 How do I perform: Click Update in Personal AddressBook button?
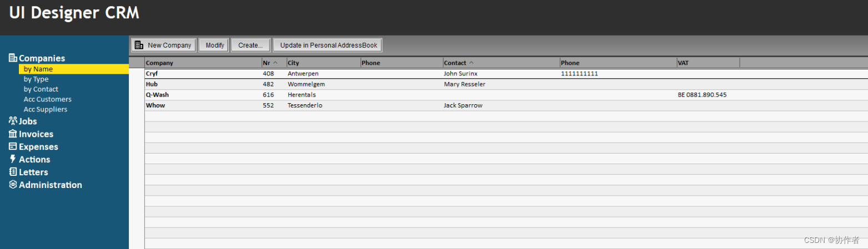(328, 45)
